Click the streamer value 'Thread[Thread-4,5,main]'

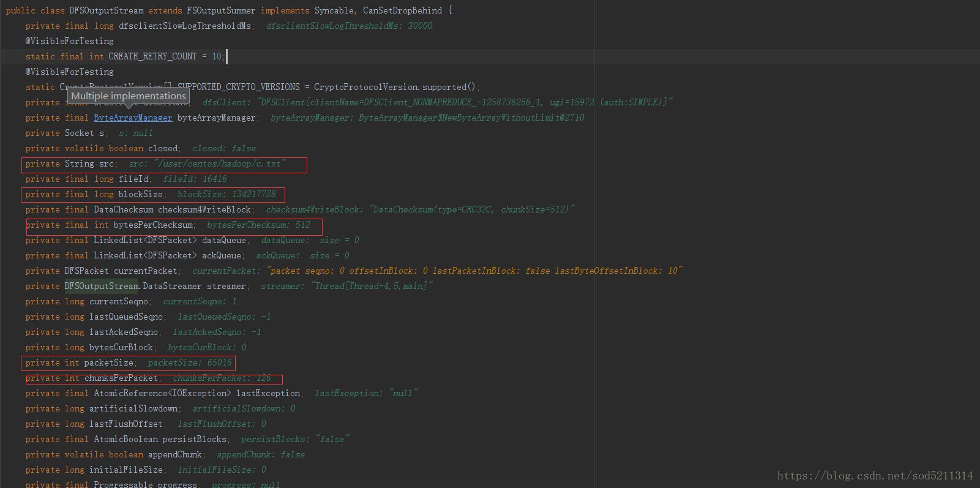click(372, 286)
